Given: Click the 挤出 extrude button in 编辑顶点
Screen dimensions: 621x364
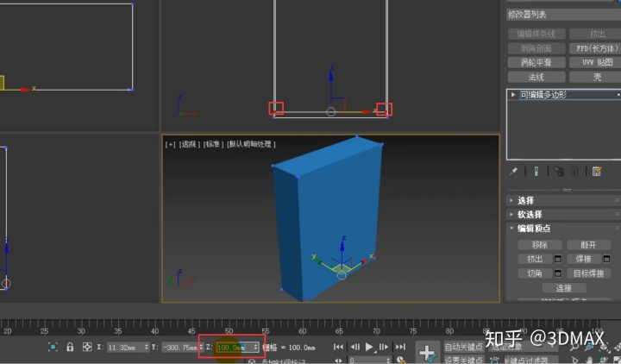Looking at the screenshot, I should pos(535,260).
